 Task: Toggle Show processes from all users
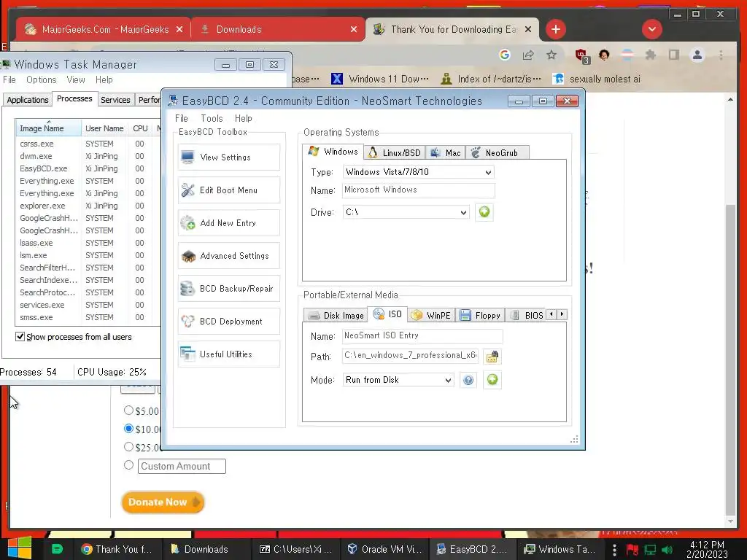(20, 337)
